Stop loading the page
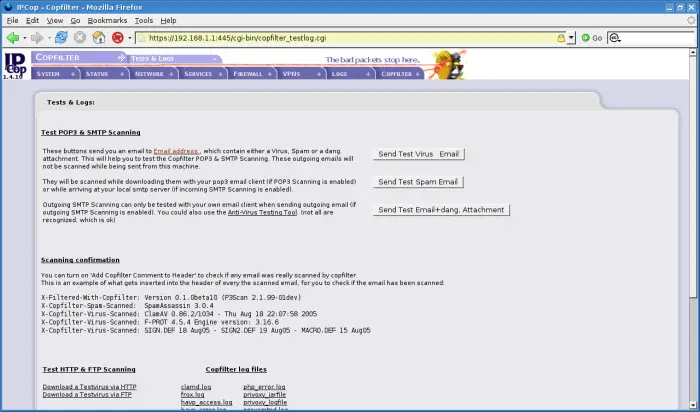This screenshot has width=700, height=412. 80,38
